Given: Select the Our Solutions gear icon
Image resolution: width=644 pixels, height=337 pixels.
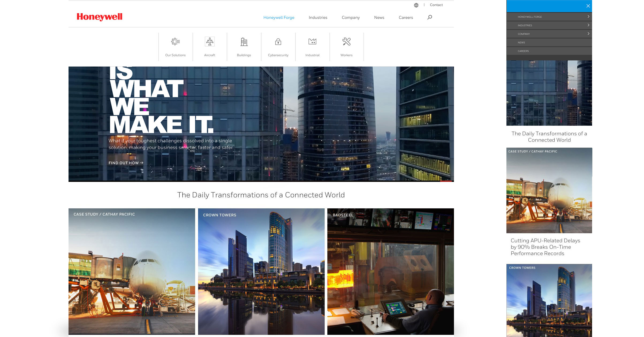Looking at the screenshot, I should click(175, 42).
